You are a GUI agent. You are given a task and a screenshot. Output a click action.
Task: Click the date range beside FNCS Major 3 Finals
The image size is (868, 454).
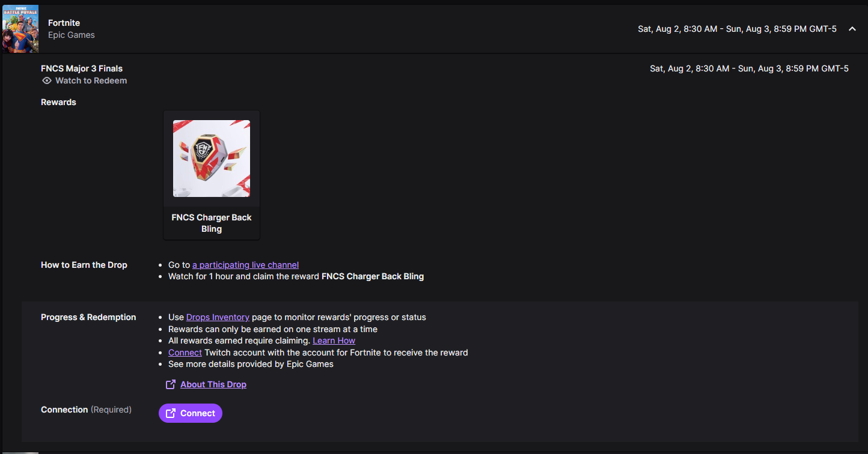click(749, 68)
